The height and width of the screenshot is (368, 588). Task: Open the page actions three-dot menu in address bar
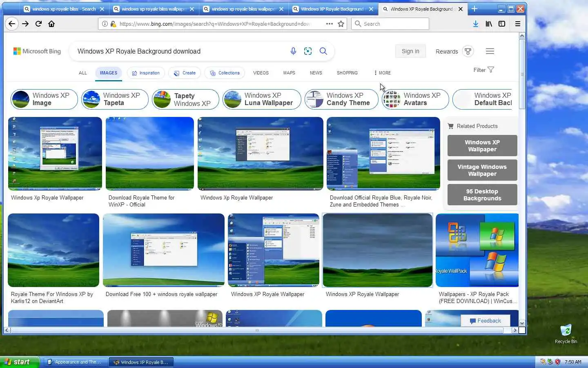330,24
